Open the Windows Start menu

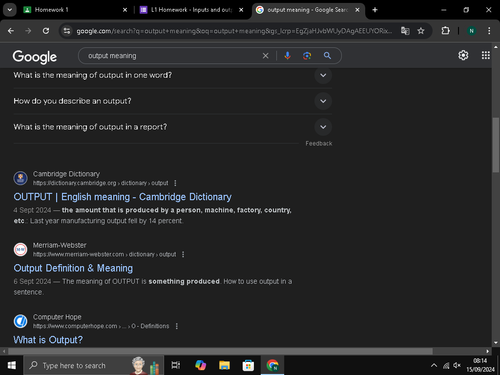12,365
